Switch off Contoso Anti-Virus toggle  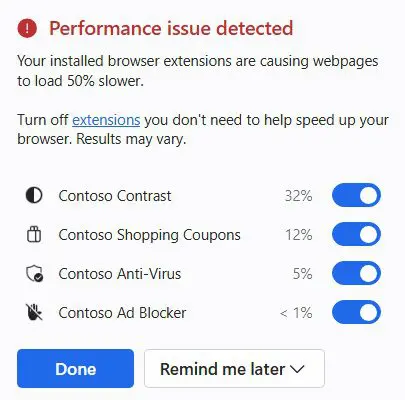[x=356, y=273]
